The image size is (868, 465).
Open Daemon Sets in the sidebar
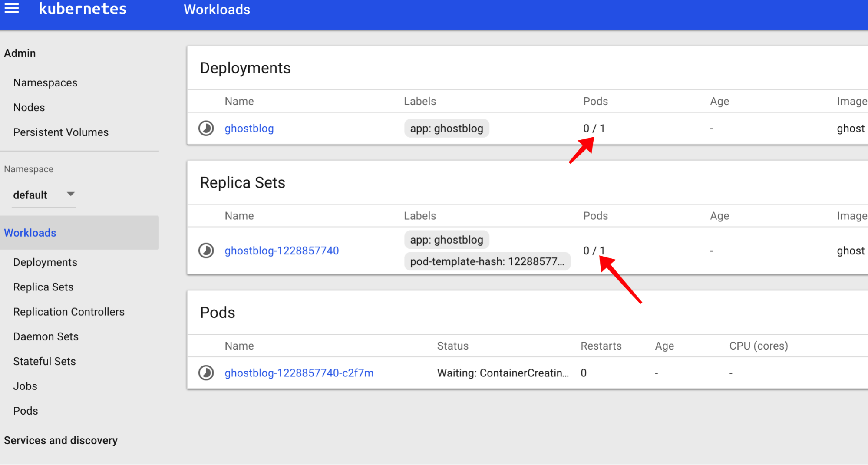coord(46,336)
